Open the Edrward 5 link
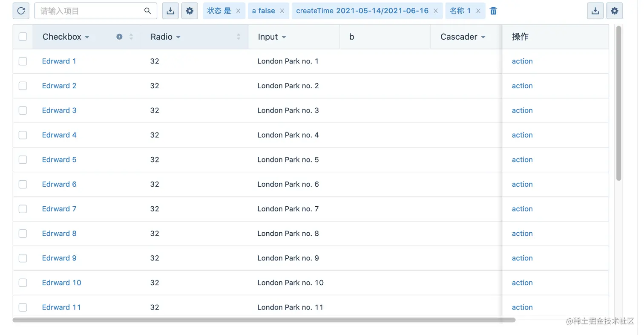The width and height of the screenshot is (644, 335). [59, 160]
